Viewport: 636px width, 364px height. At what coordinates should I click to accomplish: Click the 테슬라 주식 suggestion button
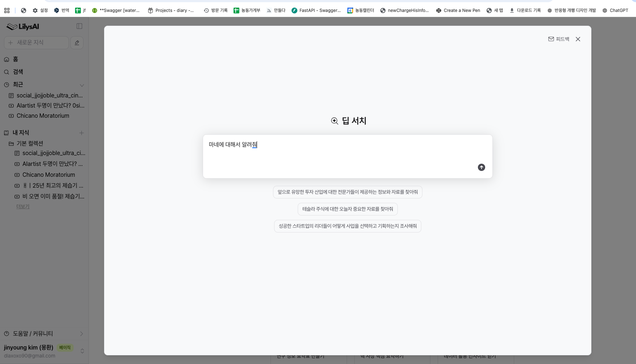pos(347,209)
